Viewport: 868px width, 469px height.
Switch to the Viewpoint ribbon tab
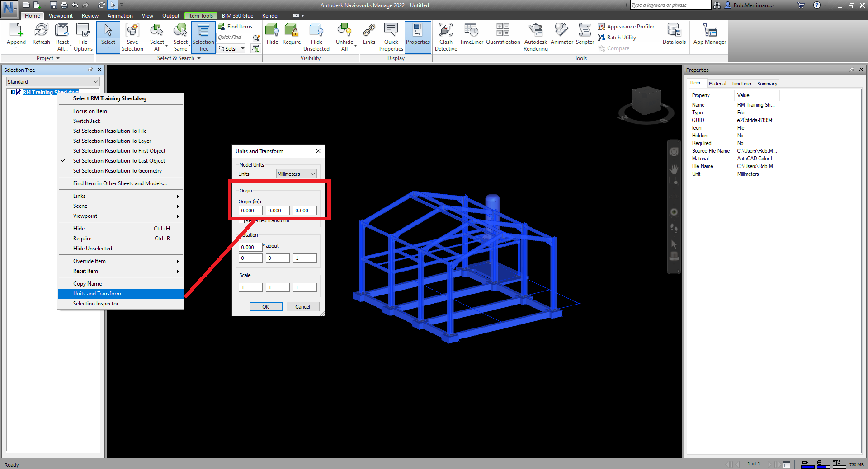pos(60,15)
